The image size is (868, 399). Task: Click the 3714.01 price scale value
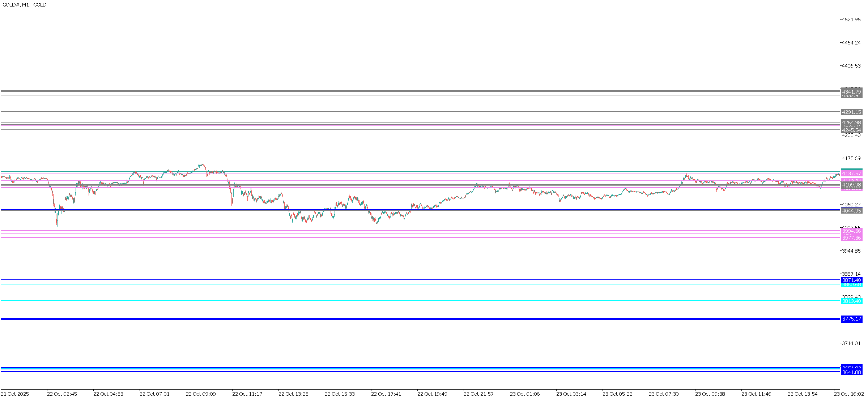852,343
